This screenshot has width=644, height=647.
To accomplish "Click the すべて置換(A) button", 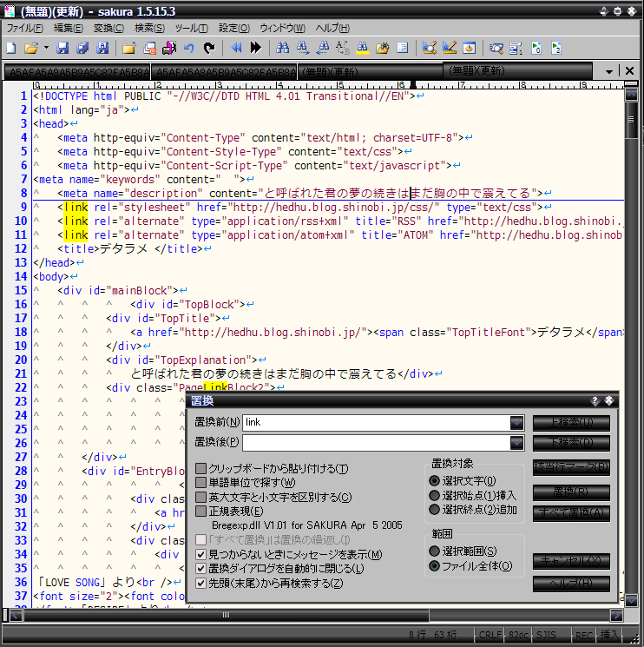I will [571, 513].
